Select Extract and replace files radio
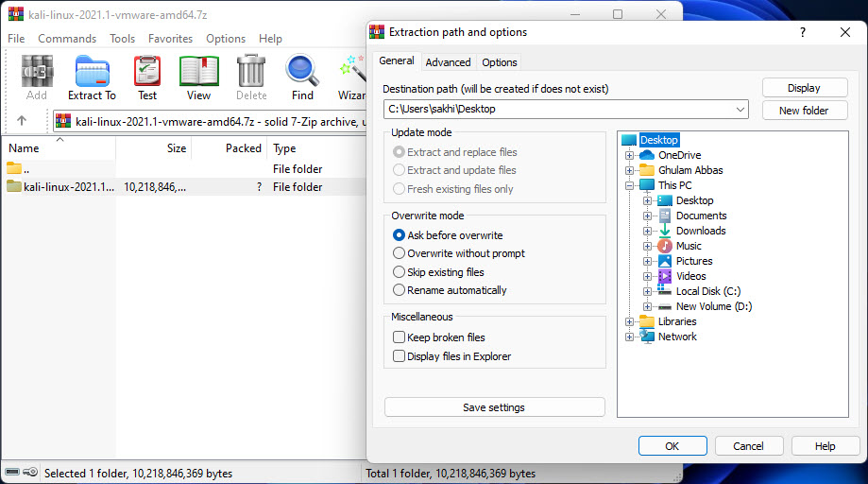This screenshot has width=868, height=484. [x=399, y=152]
